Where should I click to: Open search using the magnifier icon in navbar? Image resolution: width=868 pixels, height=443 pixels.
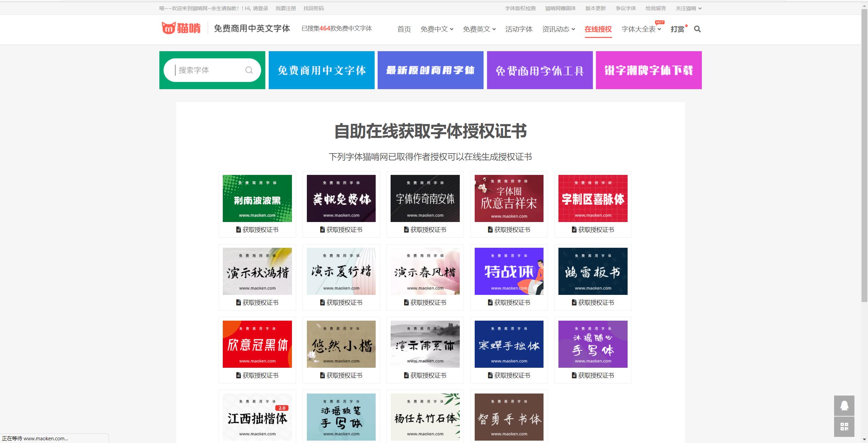click(697, 29)
